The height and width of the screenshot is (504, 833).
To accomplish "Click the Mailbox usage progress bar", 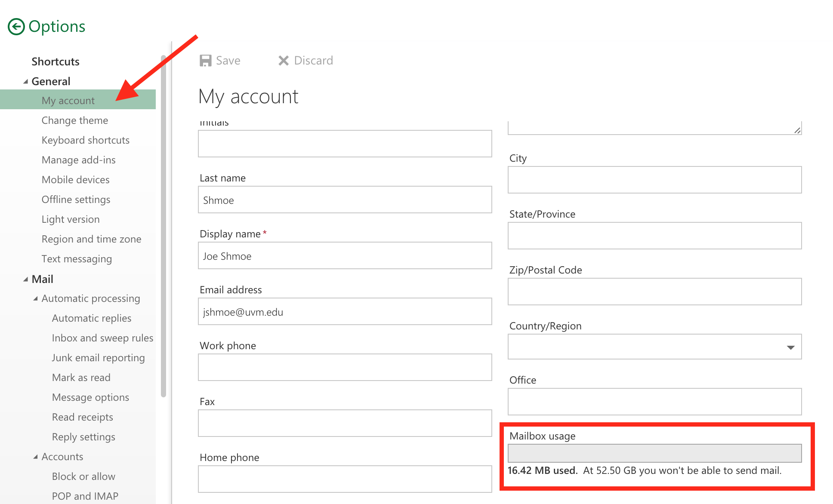I will click(x=654, y=453).
